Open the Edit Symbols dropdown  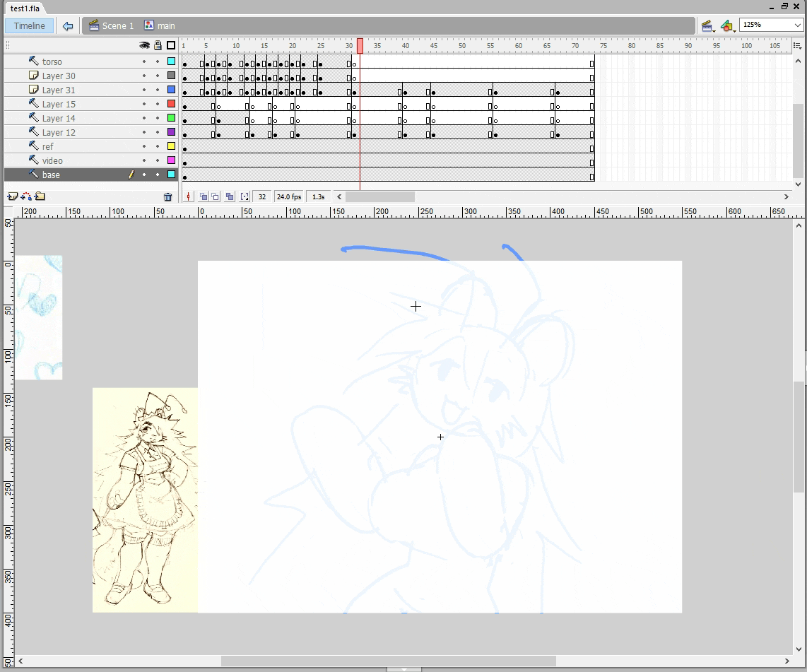point(728,26)
